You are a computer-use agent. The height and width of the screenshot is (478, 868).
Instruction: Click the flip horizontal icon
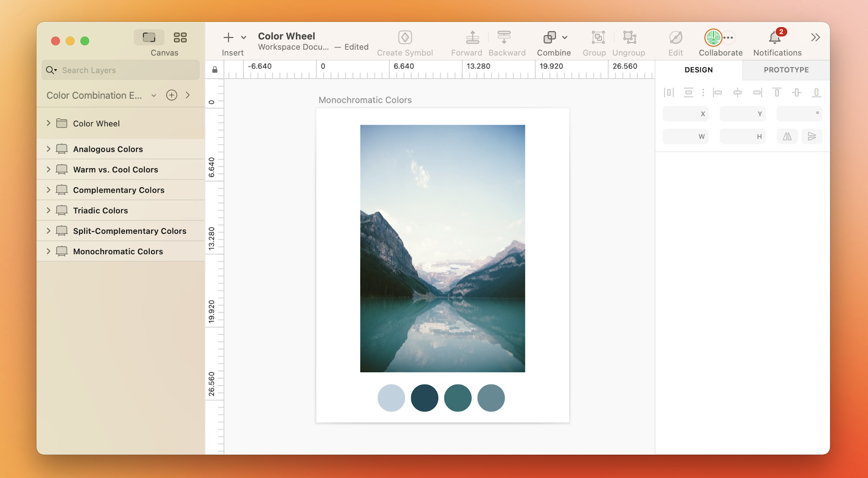click(x=787, y=137)
